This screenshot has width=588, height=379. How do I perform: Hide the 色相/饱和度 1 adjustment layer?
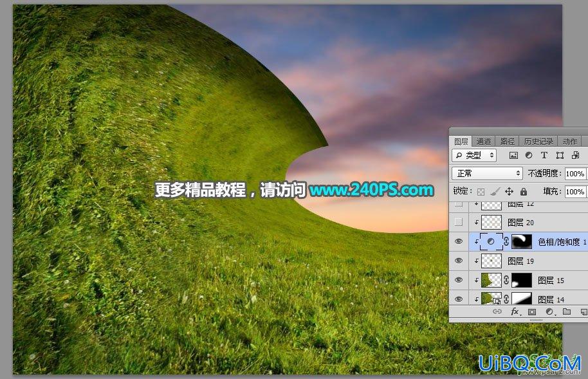[x=458, y=241]
